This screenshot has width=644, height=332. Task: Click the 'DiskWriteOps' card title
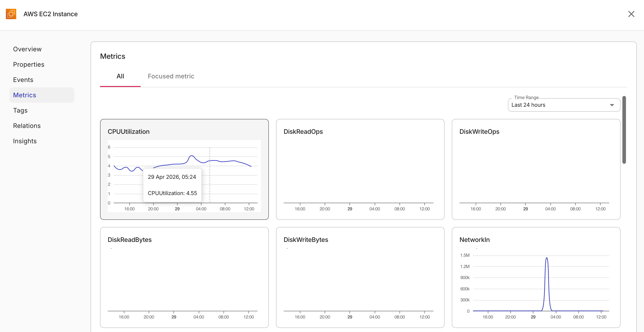pos(479,132)
